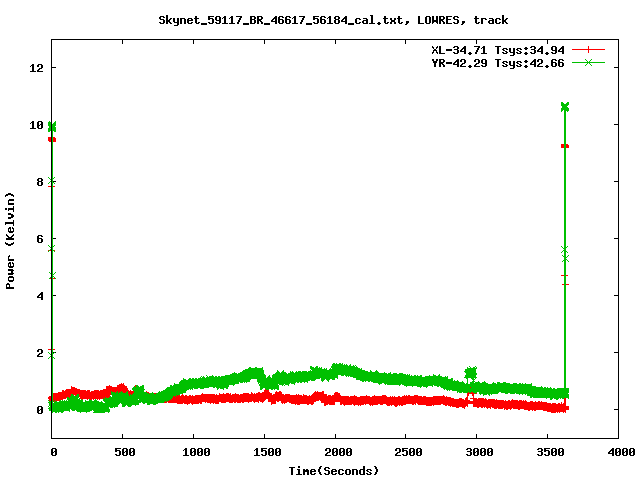This screenshot has width=640, height=480.
Task: Click x-axis tick label 2500
Action: click(x=408, y=452)
